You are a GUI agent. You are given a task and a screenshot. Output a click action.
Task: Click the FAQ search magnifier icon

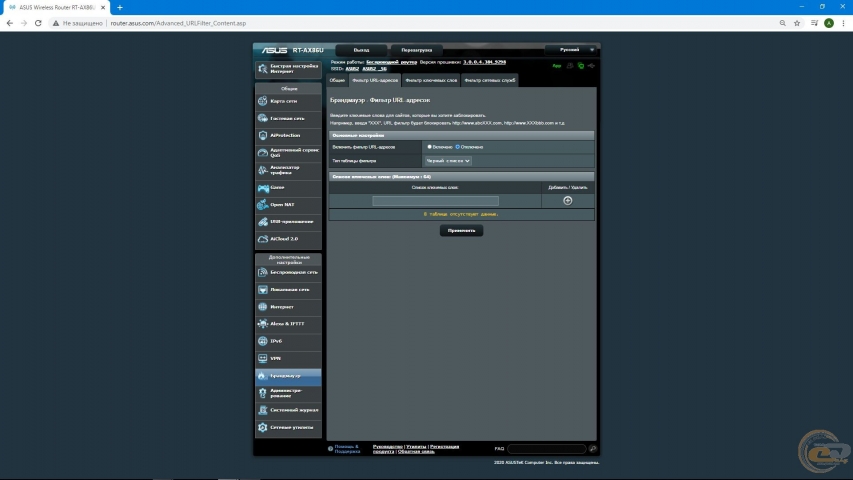(x=592, y=449)
